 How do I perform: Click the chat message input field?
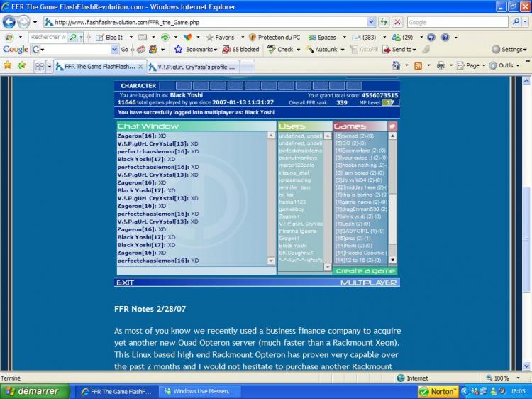pyautogui.click(x=195, y=270)
